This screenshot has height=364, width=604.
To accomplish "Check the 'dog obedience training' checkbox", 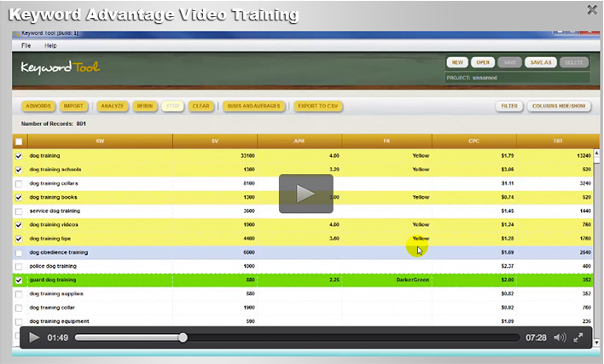I will coord(19,253).
